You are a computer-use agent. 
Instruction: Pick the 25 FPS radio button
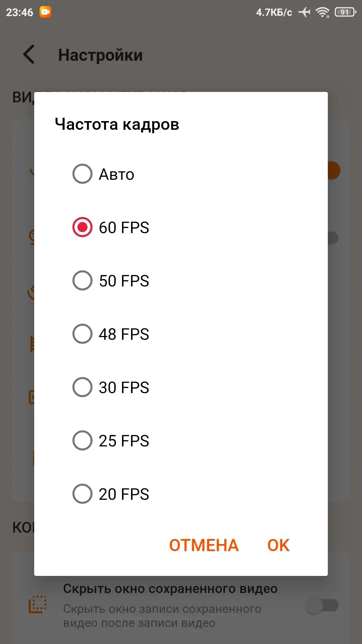(82, 440)
